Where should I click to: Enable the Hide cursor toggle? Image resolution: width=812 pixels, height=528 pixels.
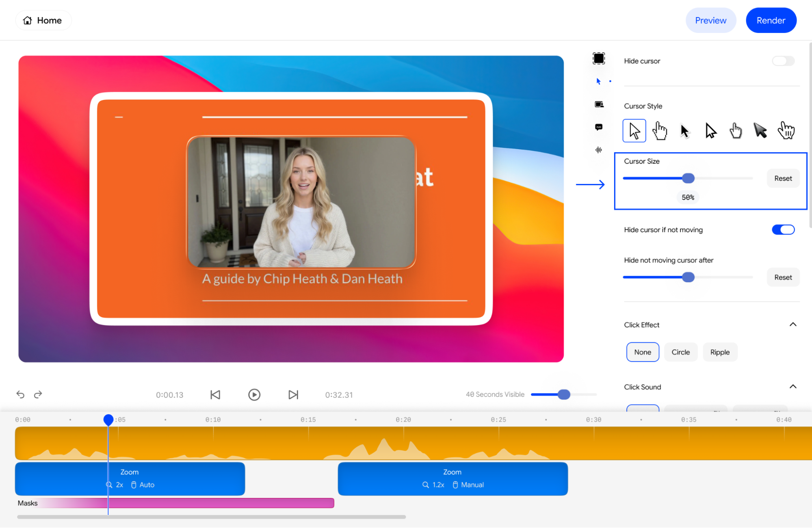[x=783, y=61]
